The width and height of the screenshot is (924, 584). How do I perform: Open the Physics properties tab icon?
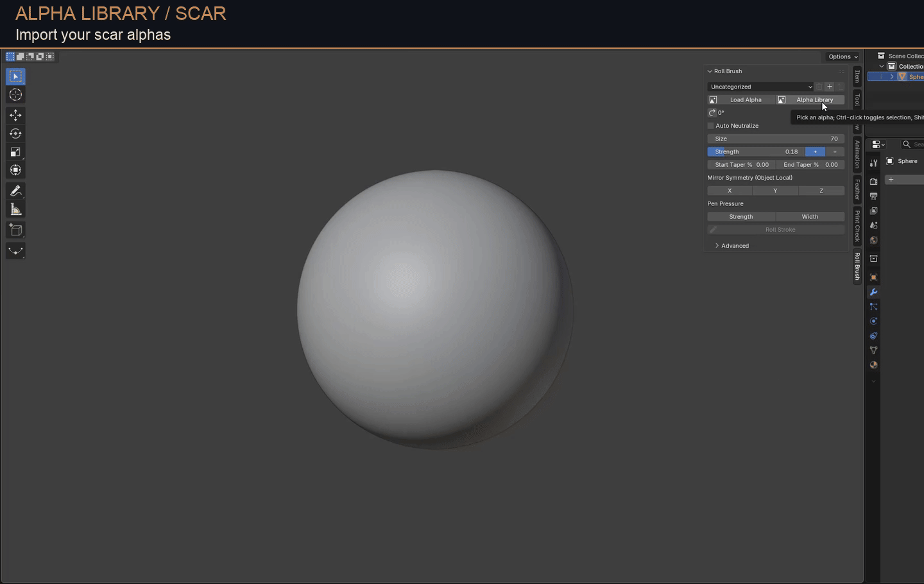873,322
